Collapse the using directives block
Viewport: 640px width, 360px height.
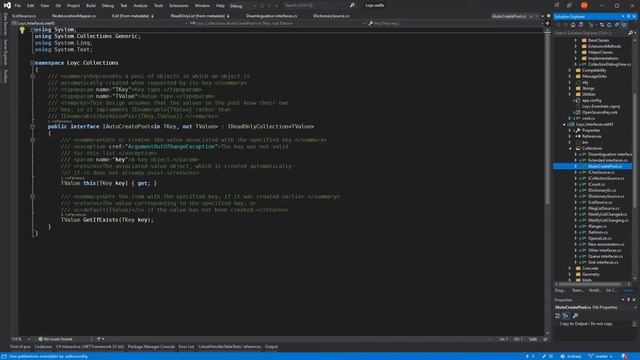[x=33, y=30]
